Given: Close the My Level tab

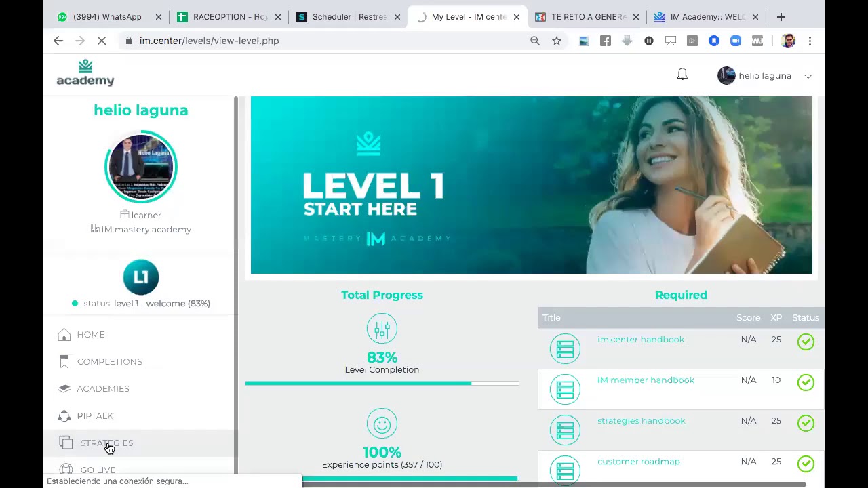Looking at the screenshot, I should click(517, 17).
